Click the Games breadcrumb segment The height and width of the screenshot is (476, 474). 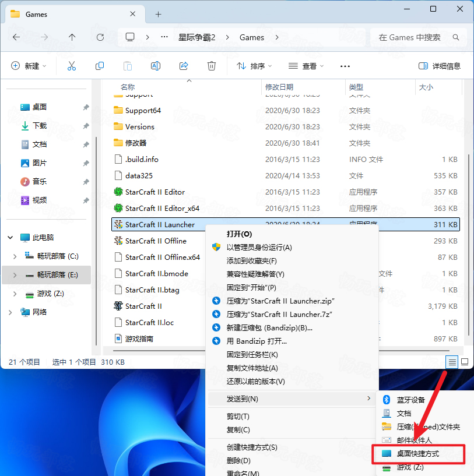pyautogui.click(x=252, y=37)
